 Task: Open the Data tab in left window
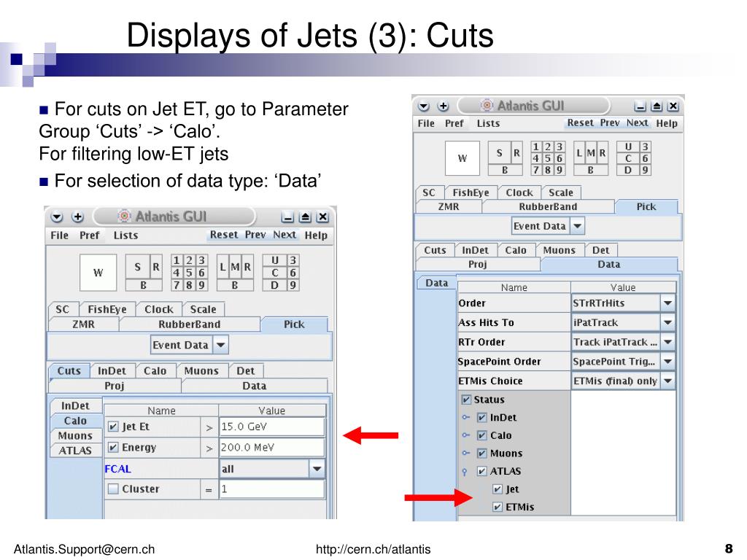[255, 386]
